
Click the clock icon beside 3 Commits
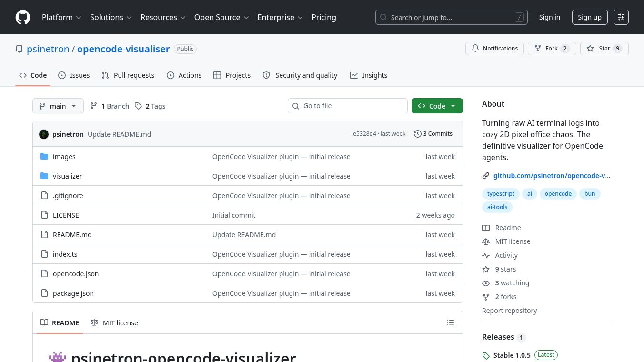coord(418,134)
